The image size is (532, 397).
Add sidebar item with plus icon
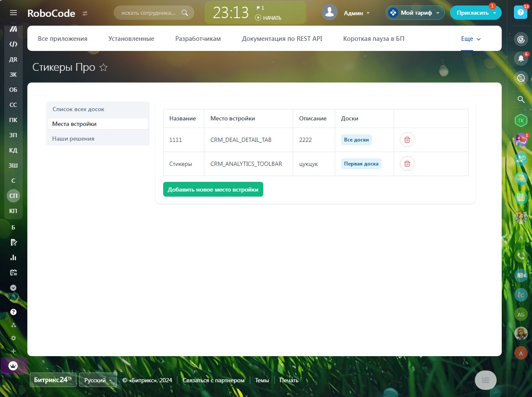click(x=13, y=351)
